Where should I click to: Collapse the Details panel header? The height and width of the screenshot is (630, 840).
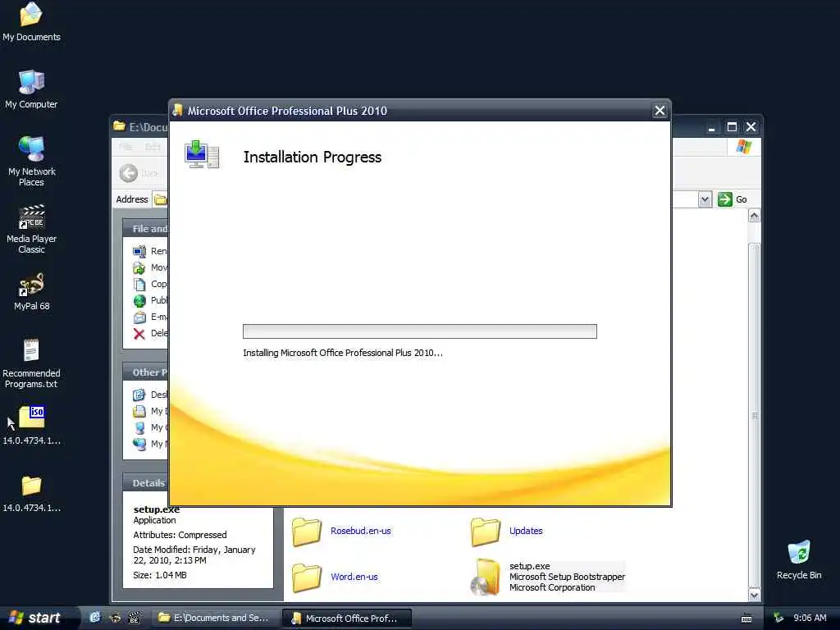[146, 482]
